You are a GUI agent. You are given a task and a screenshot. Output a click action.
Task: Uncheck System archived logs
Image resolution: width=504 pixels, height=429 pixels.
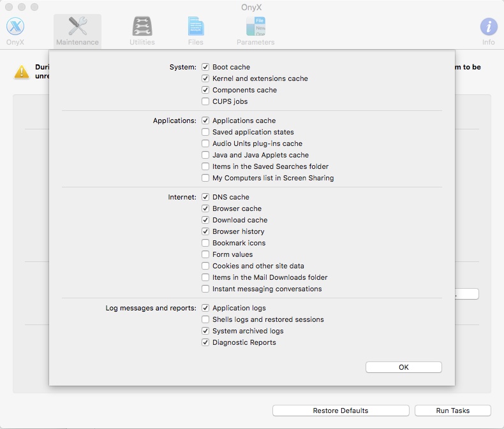(x=205, y=331)
